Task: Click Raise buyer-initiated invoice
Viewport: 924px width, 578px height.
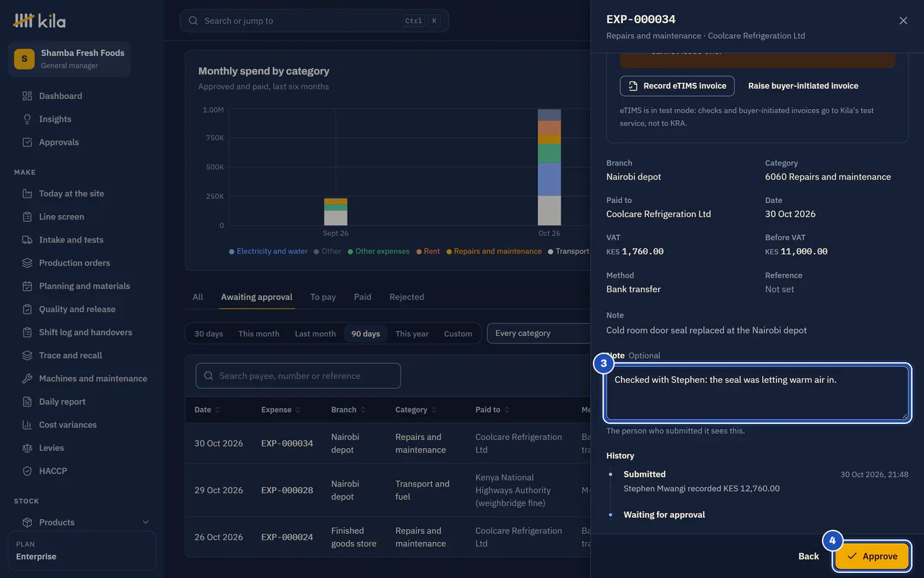Action: pyautogui.click(x=803, y=85)
